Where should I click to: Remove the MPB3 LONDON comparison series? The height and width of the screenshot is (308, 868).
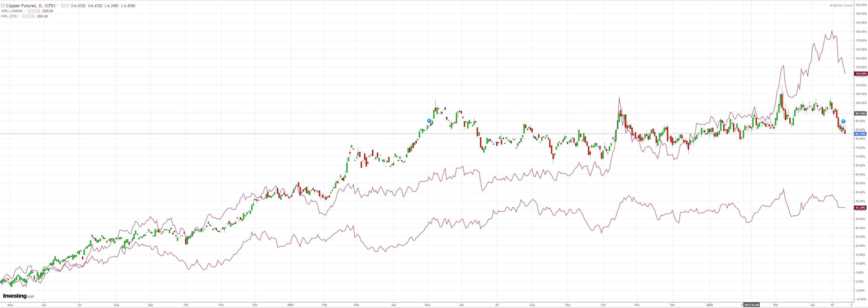(x=38, y=11)
